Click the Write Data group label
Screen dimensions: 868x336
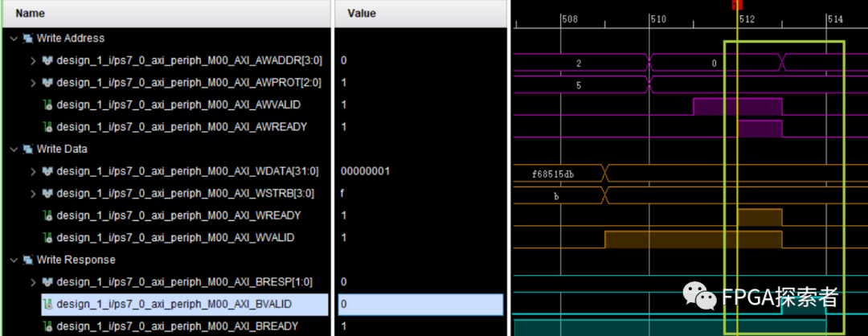[62, 149]
